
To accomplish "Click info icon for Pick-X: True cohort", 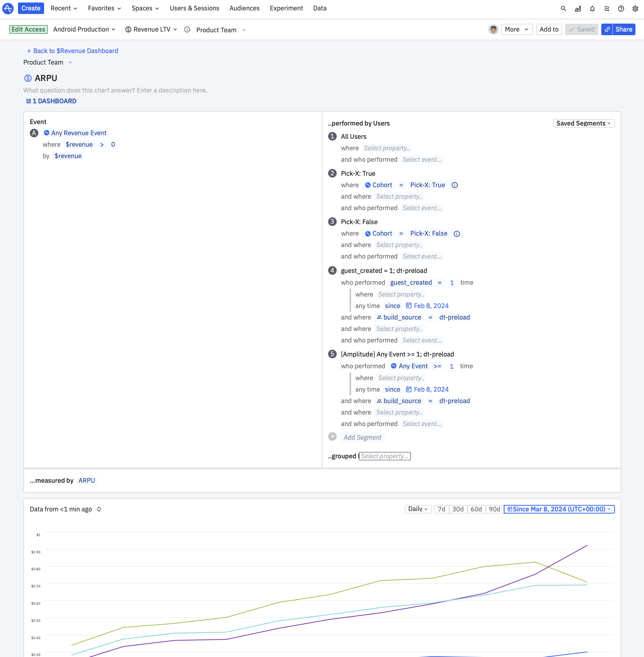I will point(455,185).
